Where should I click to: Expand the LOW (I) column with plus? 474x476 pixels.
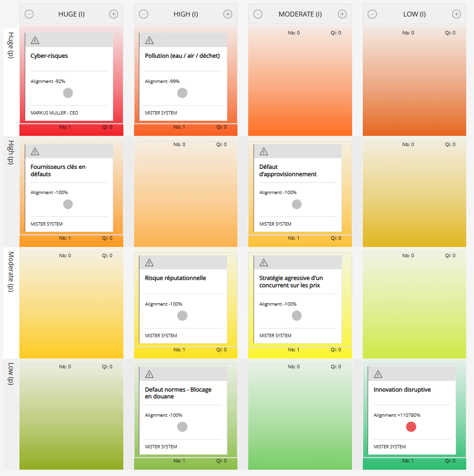[457, 14]
